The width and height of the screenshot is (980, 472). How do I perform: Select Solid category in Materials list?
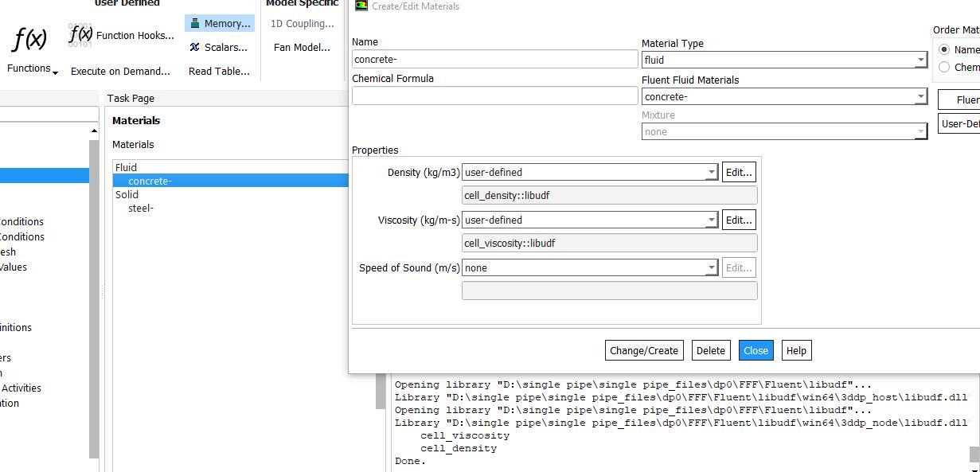click(127, 194)
